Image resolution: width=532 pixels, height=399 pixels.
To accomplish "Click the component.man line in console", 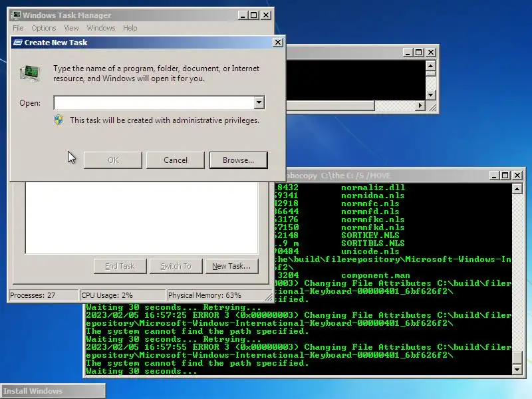I will pyautogui.click(x=376, y=275).
